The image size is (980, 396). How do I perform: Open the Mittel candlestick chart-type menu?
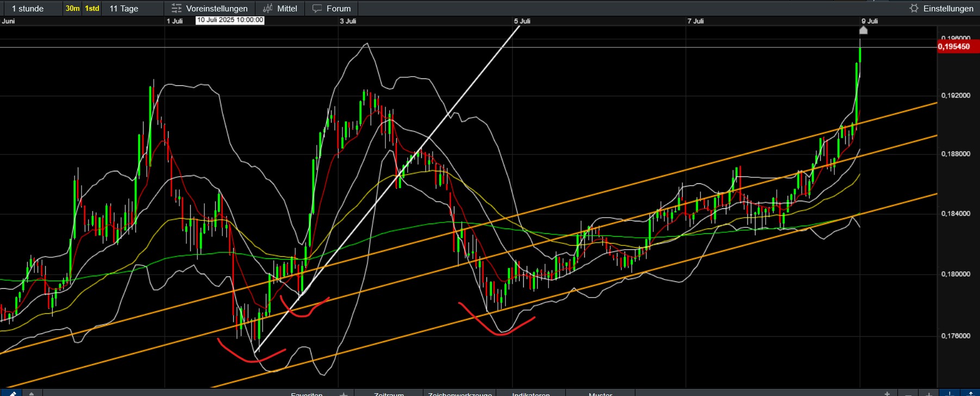[x=280, y=8]
